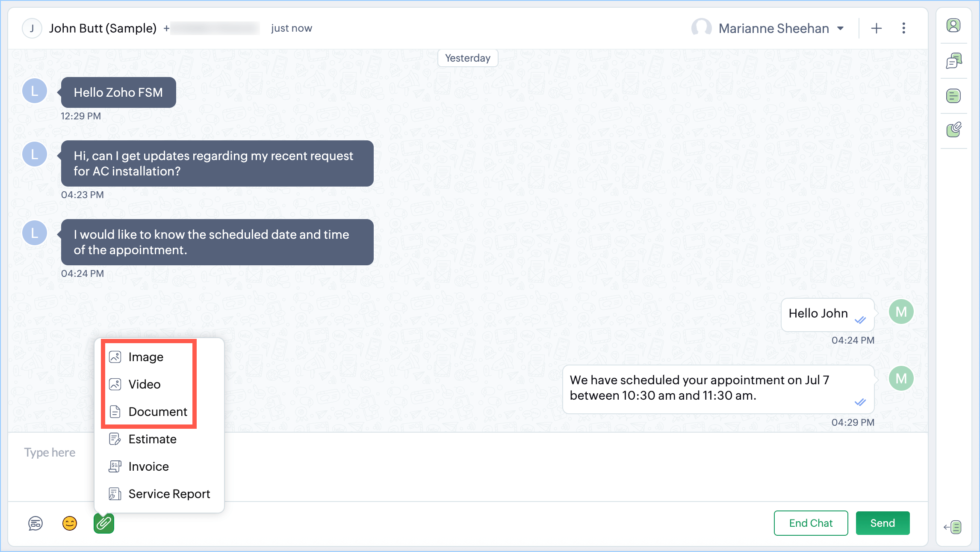
Task: Choose Document from the attachment menu
Action: [158, 412]
